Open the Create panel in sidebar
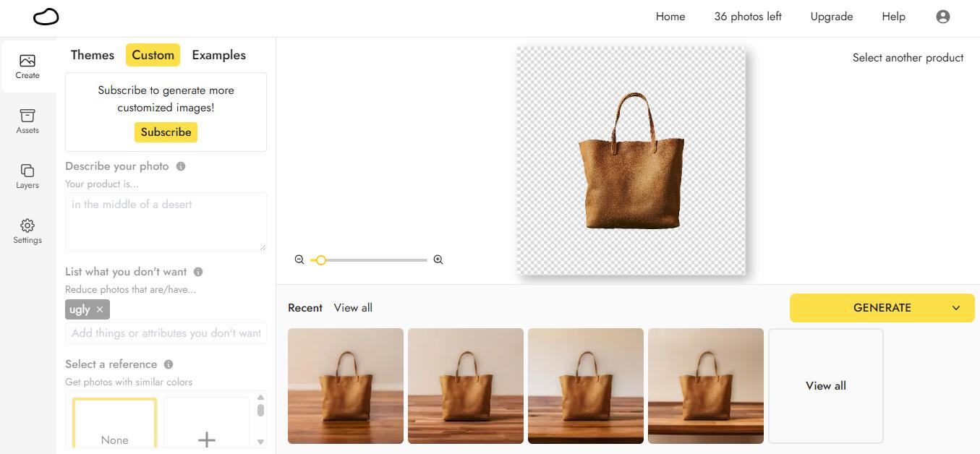The image size is (980, 454). coord(27,66)
